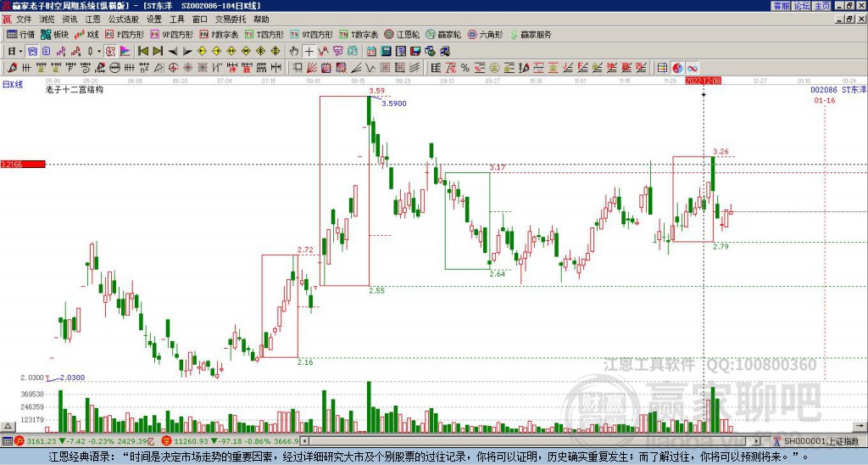Click the 日K线 label
This screenshot has width=868, height=465.
tap(13, 85)
